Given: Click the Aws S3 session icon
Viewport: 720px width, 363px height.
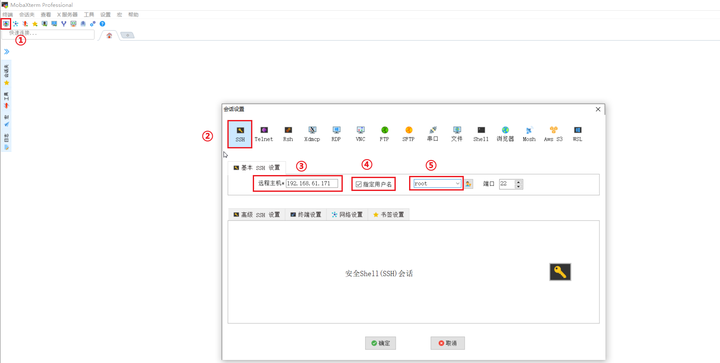Looking at the screenshot, I should (x=553, y=134).
